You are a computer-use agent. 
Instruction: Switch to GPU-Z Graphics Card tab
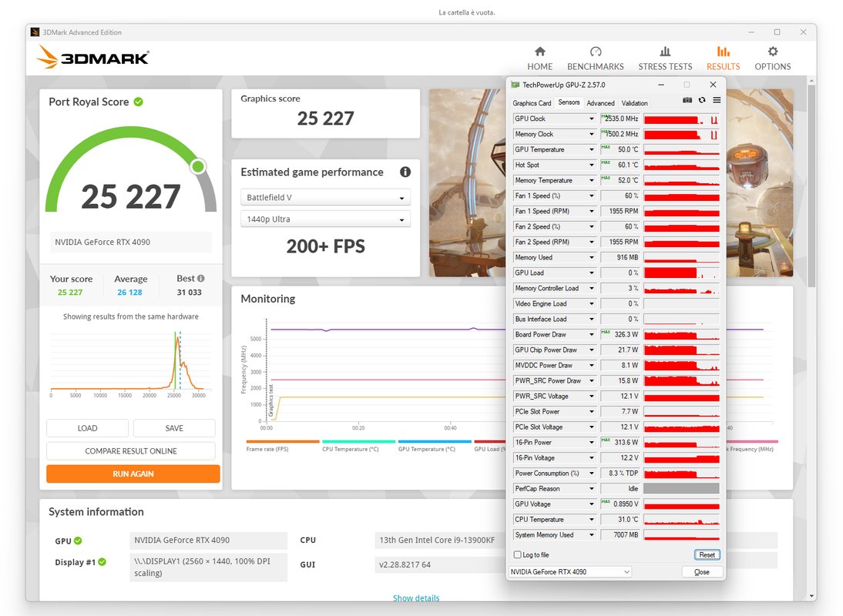coord(532,103)
